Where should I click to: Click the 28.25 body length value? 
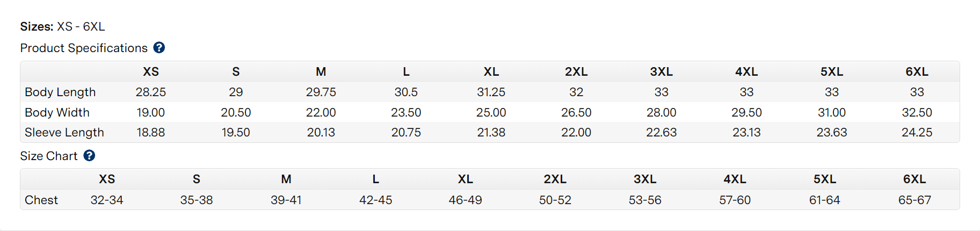click(x=151, y=92)
